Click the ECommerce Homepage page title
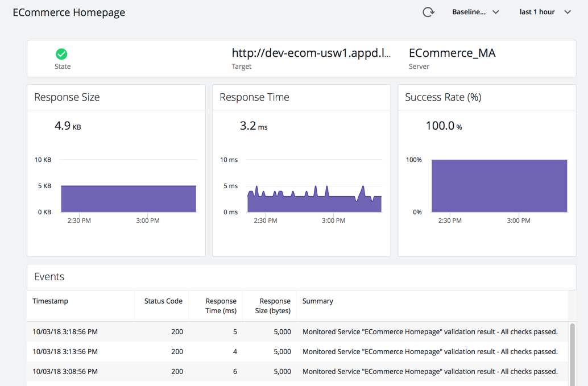The image size is (588, 386). click(x=69, y=13)
